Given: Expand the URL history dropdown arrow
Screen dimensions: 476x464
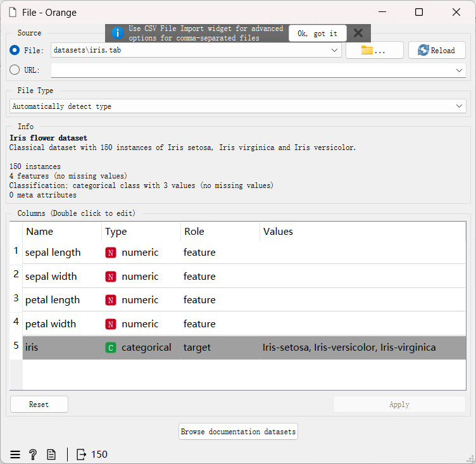Looking at the screenshot, I should (x=459, y=70).
